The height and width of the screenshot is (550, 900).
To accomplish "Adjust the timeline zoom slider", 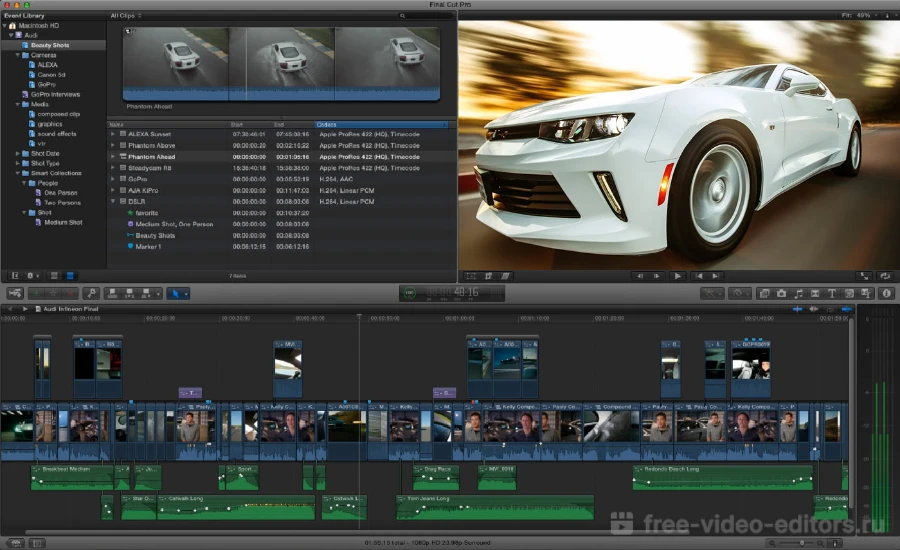I will coord(801,543).
